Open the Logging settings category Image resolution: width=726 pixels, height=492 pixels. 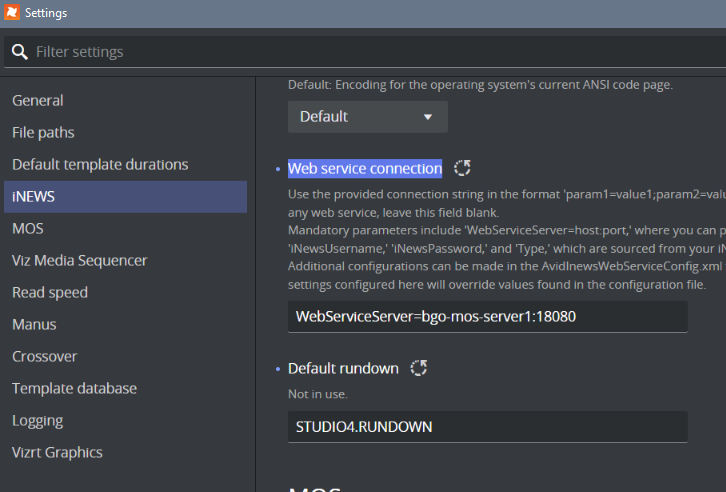click(x=38, y=421)
